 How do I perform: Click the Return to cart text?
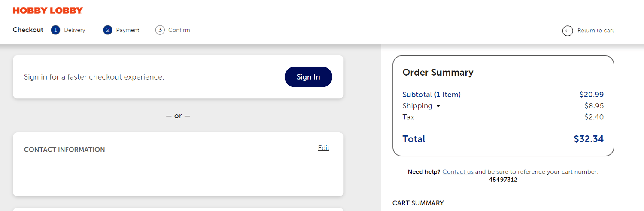pyautogui.click(x=595, y=31)
